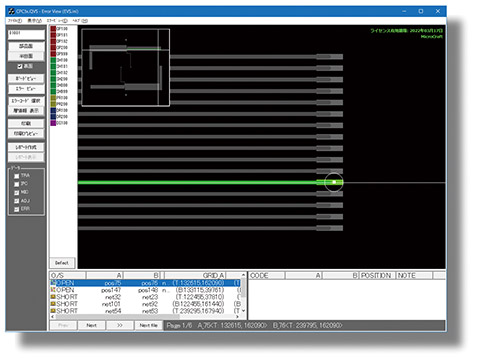This screenshot has width=480, height=362.
Task: Click the icon of the SHORT net54 row
Action: (x=53, y=311)
